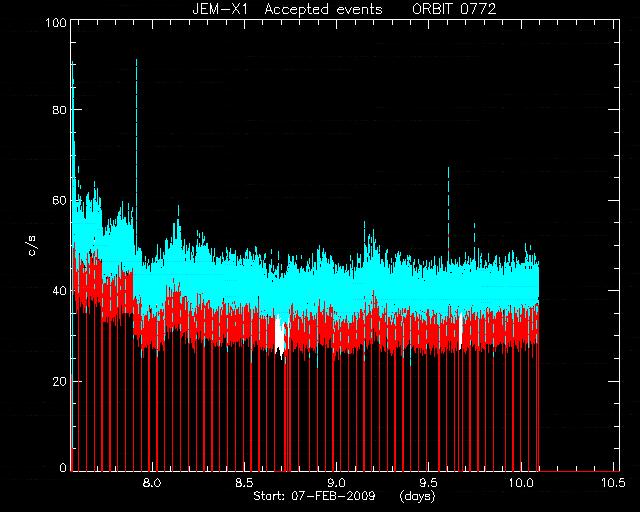Image resolution: width=640 pixels, height=512 pixels.
Task: Click the white gap in red data near 8.7
Action: point(280,333)
